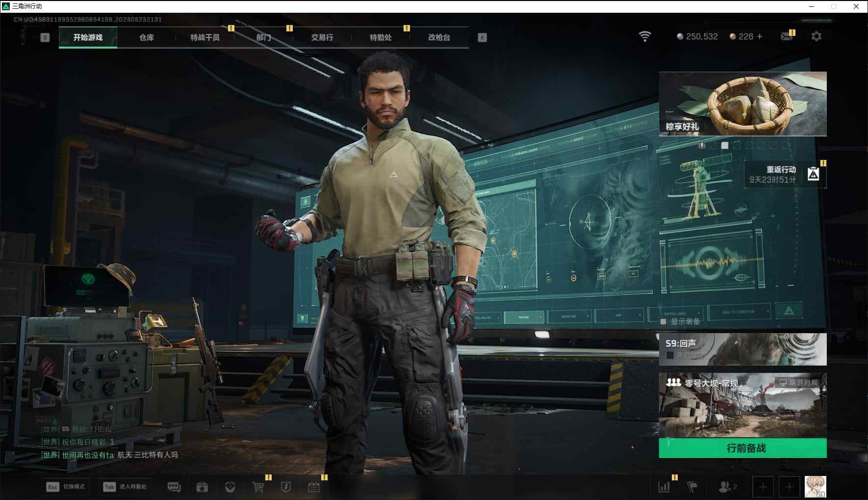Click the 250,532 currency balance
Image resolution: width=868 pixels, height=500 pixels.
pyautogui.click(x=697, y=36)
